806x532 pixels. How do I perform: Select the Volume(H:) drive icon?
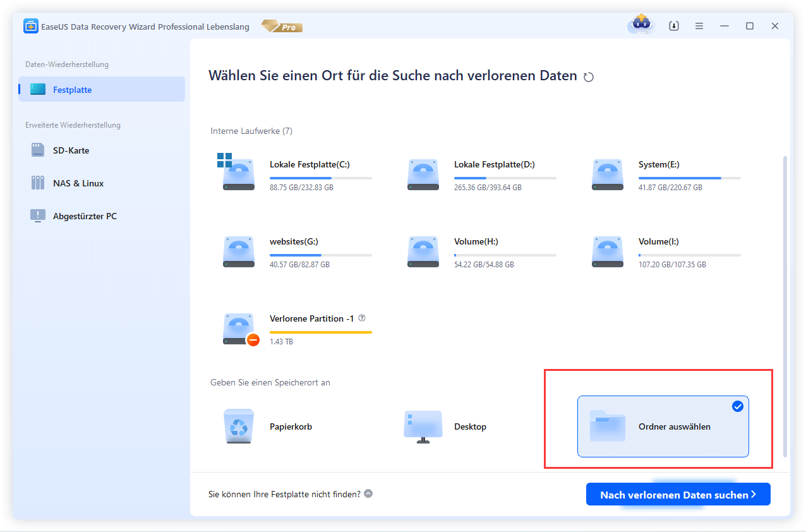pos(423,251)
